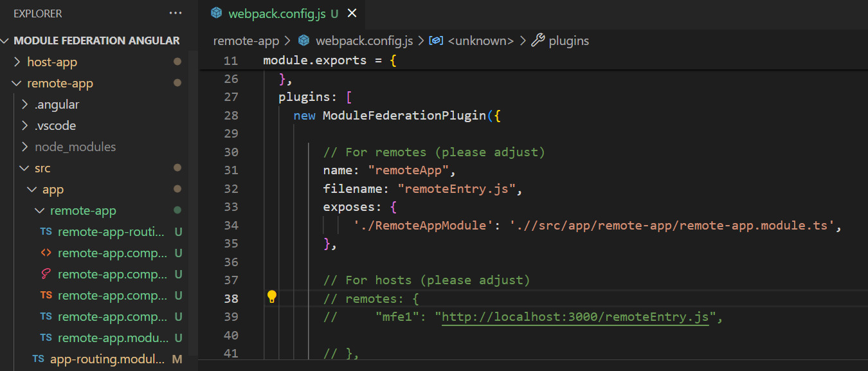Click the wrench icon beside plugins breadcrumb
The width and height of the screenshot is (868, 371).
538,41
